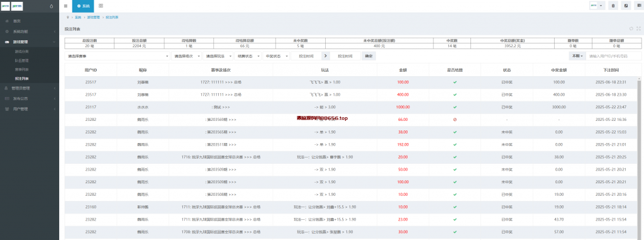Open the far-right top bar list icon
Image resolution: width=644 pixels, height=240 pixels.
(639, 6)
